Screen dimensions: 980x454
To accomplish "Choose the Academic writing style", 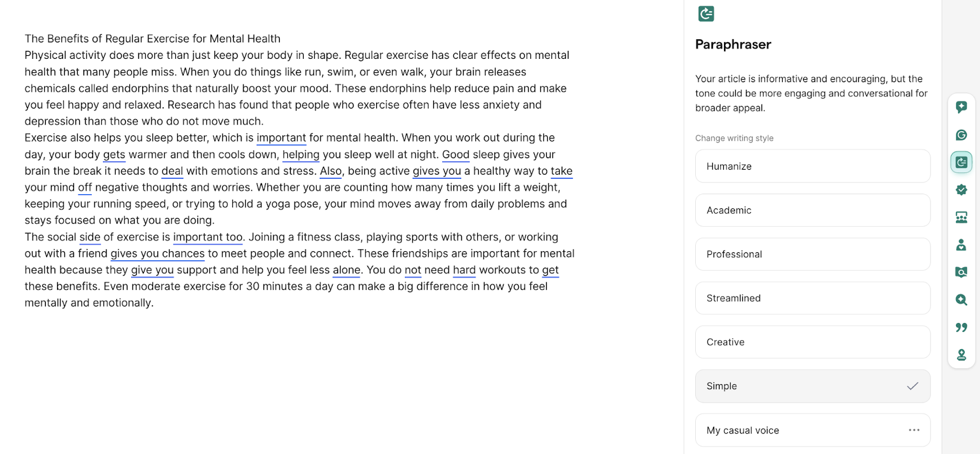I will (x=813, y=210).
